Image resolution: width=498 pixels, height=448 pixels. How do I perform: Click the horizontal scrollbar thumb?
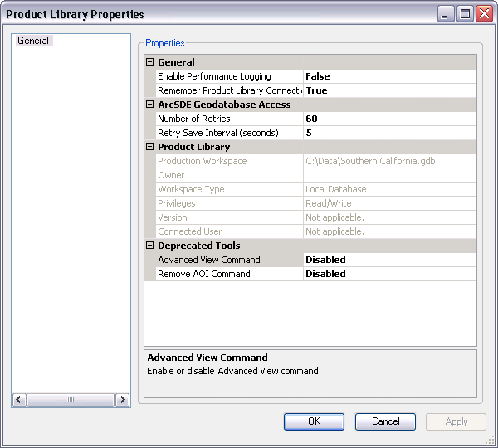71,399
